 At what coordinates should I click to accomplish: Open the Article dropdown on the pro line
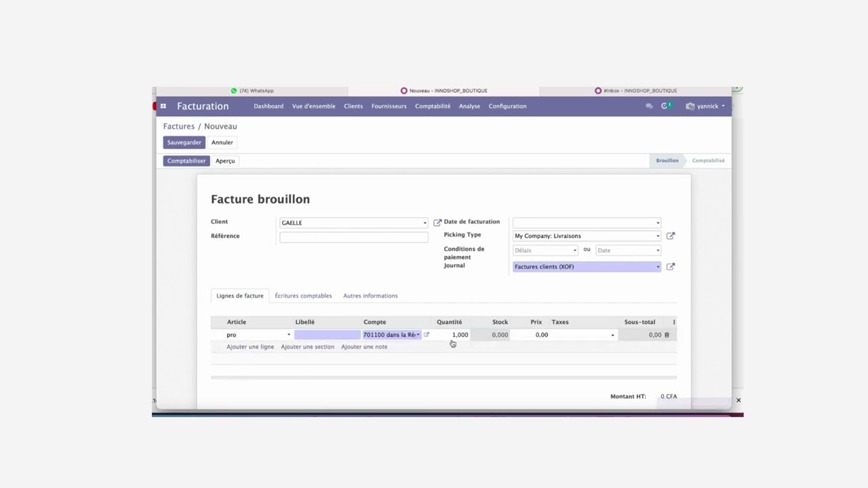(x=289, y=335)
